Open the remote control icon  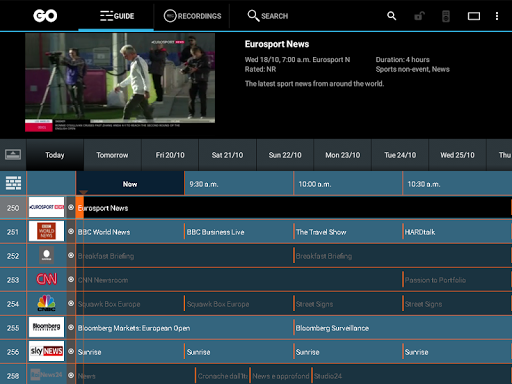(446, 16)
